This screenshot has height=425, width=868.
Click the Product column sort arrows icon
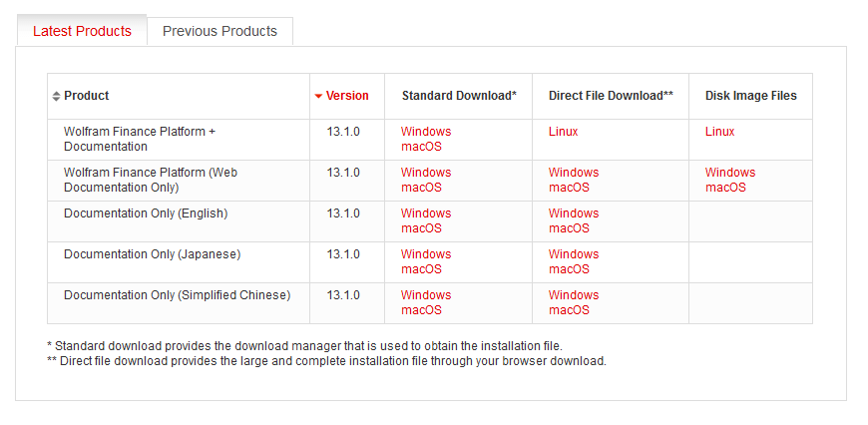56,96
